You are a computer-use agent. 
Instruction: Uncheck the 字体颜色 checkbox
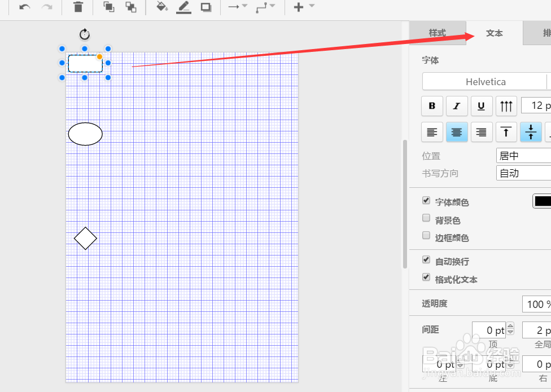[x=426, y=200]
